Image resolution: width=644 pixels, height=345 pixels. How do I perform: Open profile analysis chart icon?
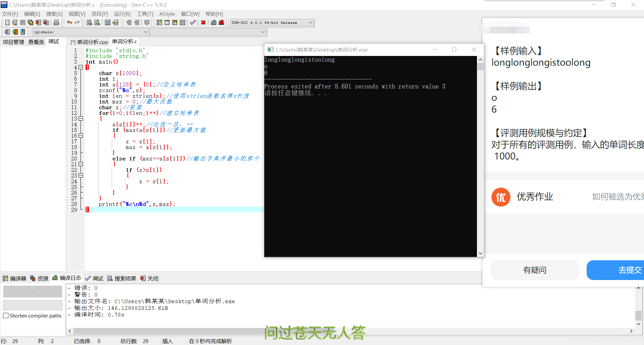[x=214, y=22]
